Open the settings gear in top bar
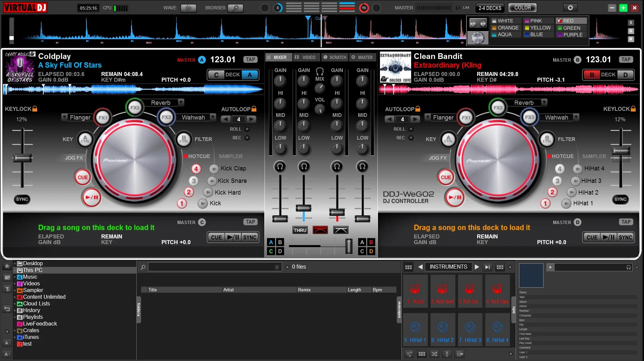The image size is (644, 361). tap(570, 8)
